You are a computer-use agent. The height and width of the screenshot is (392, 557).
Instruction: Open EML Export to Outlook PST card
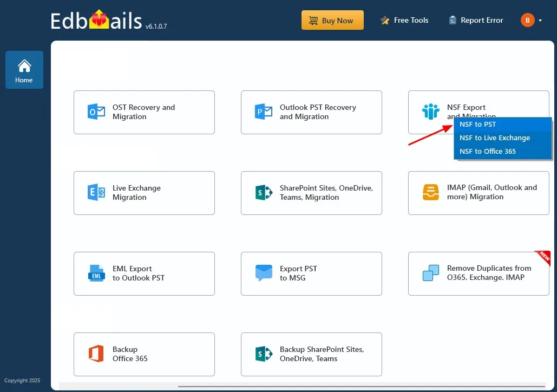click(144, 273)
